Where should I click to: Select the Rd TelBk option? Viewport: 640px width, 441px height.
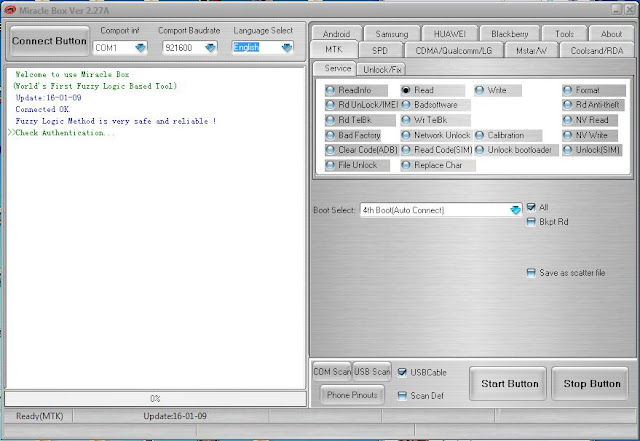(x=360, y=120)
